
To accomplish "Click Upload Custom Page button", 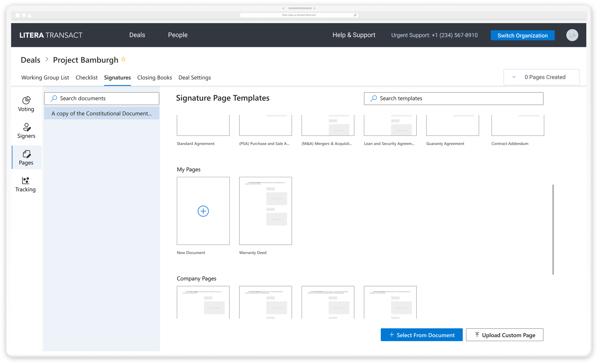I will coord(504,335).
